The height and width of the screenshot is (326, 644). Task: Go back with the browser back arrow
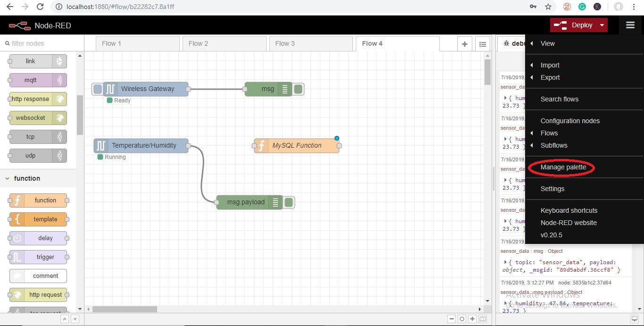pyautogui.click(x=9, y=7)
